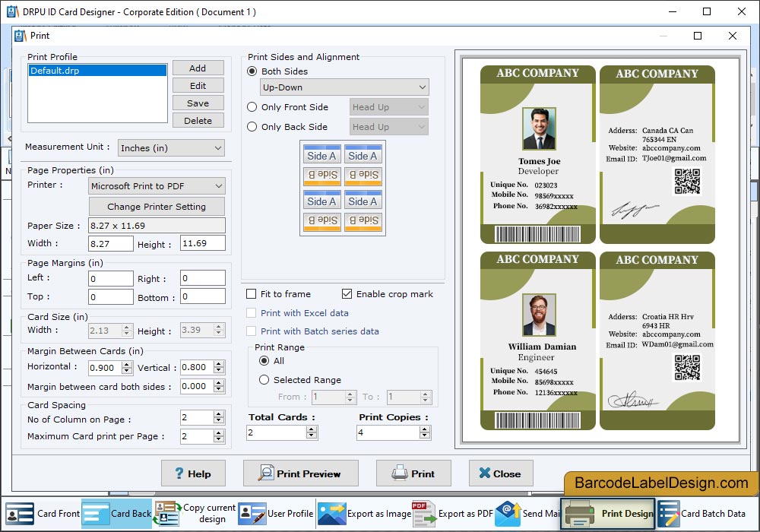Click the Top margin field

[x=110, y=297]
